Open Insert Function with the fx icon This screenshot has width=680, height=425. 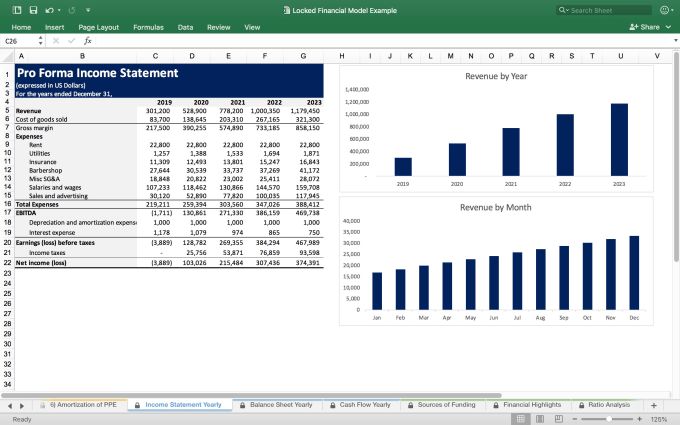click(88, 41)
